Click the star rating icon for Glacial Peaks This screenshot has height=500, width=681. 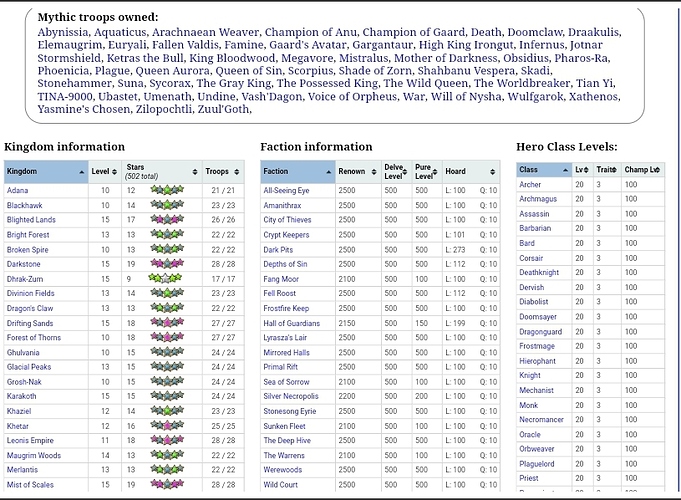(x=167, y=366)
